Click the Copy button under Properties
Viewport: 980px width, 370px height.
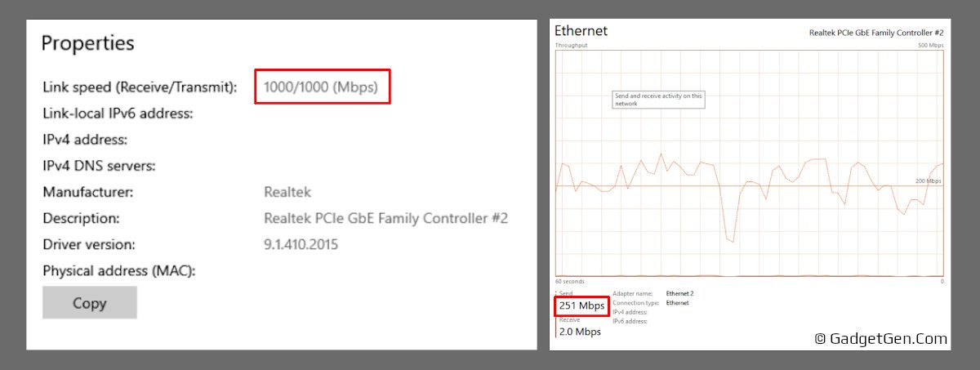pos(90,303)
